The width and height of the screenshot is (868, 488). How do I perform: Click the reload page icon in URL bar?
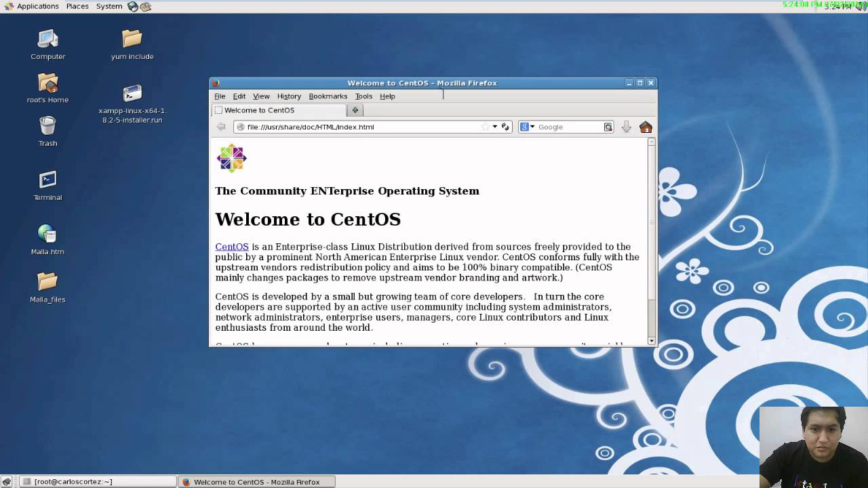pyautogui.click(x=505, y=127)
